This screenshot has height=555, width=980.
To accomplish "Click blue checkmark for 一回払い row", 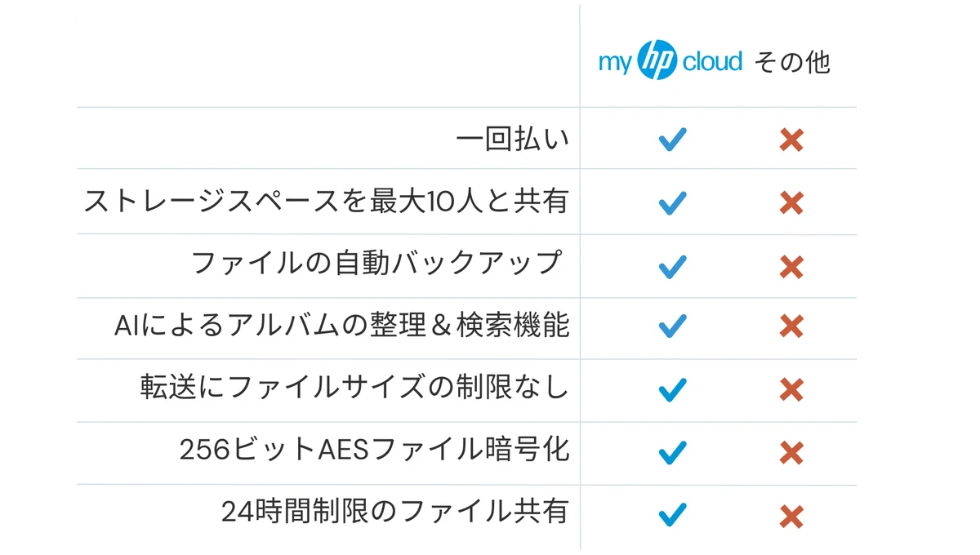I will [x=672, y=140].
